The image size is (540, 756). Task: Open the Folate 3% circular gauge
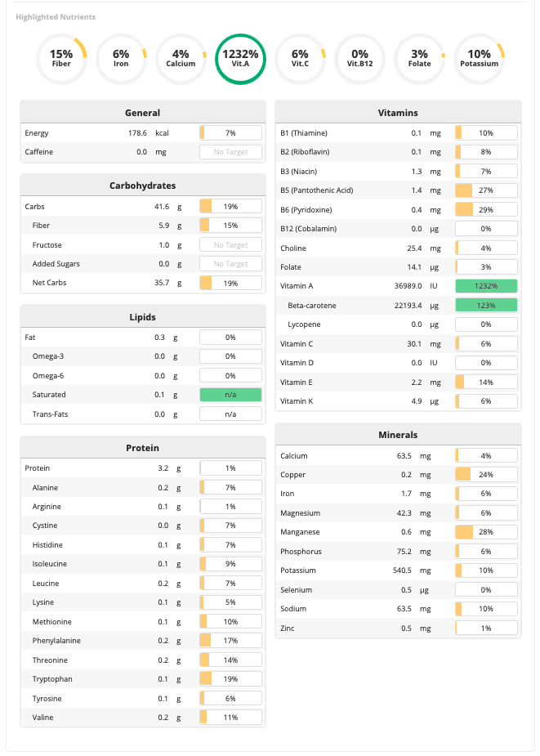(x=419, y=59)
